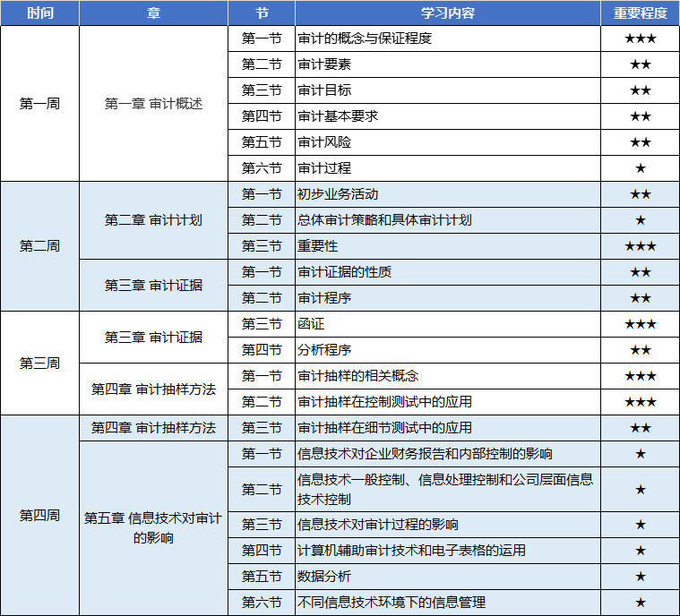This screenshot has width=680, height=616.
Task: Click the single star in the 数据分析 row
Action: click(x=640, y=577)
